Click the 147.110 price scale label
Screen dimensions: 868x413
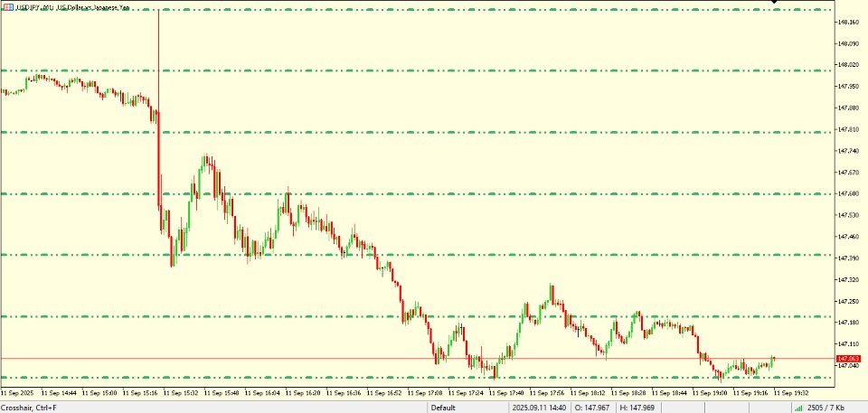849,344
